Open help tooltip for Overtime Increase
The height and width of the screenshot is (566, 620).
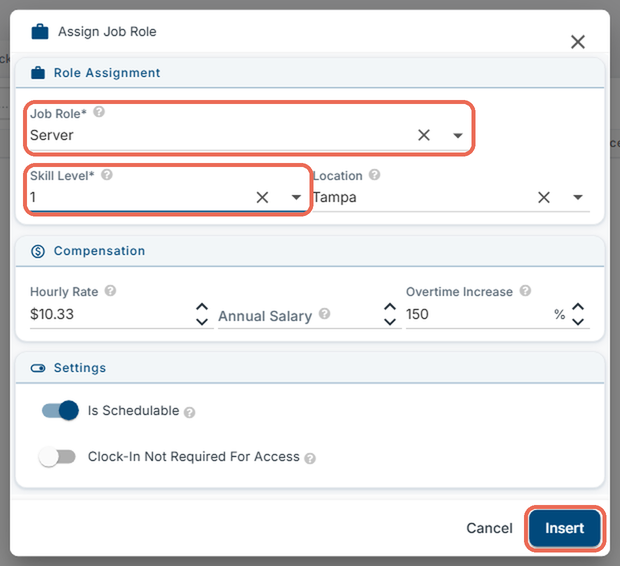525,291
